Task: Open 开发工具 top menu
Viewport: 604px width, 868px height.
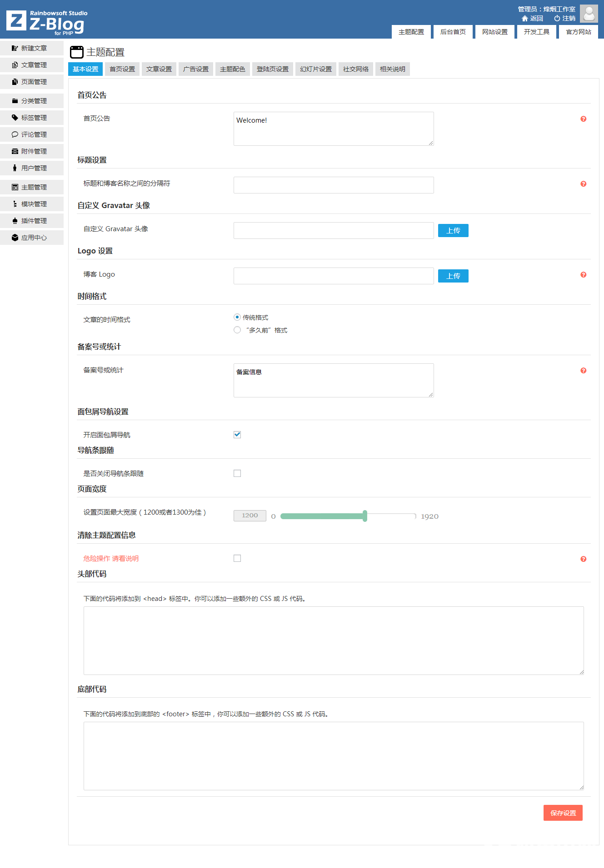Action: tap(537, 32)
